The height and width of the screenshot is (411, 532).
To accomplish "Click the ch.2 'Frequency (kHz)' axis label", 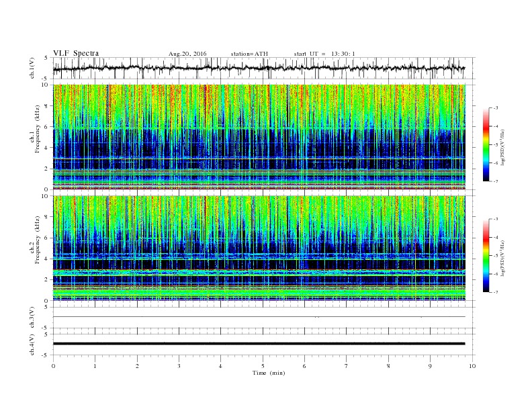I will coord(38,239).
